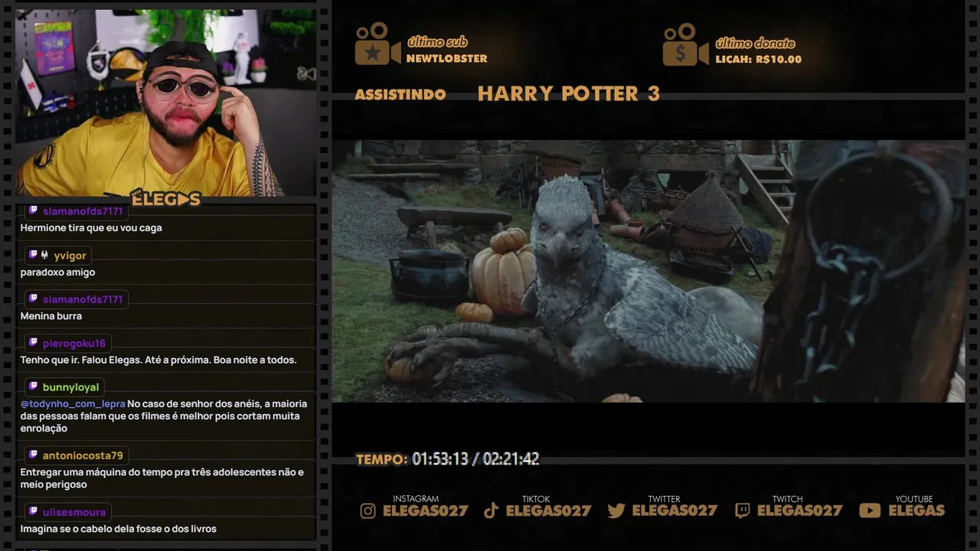Image resolution: width=980 pixels, height=551 pixels.
Task: Click message 'Imagina se o cabelo dela'
Action: 119,529
